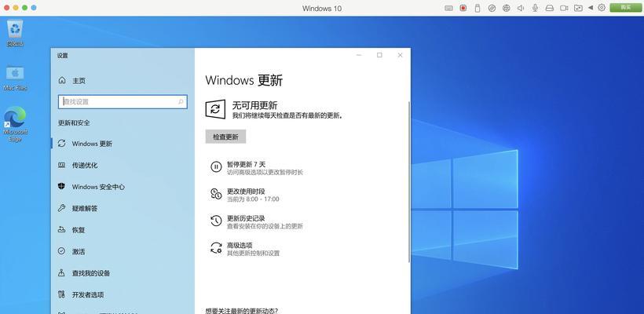Viewport: 644px width, 314px height.
Task: Click the update history icon
Action: click(x=216, y=221)
